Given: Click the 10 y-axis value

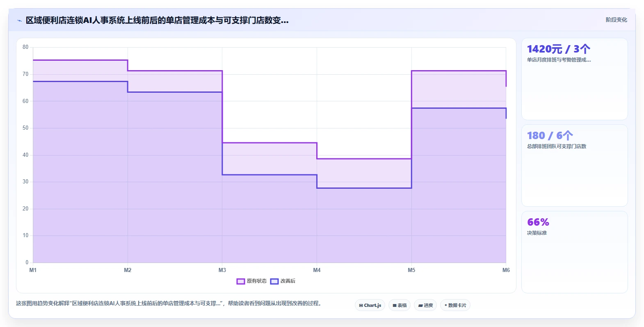Looking at the screenshot, I should (25, 236).
